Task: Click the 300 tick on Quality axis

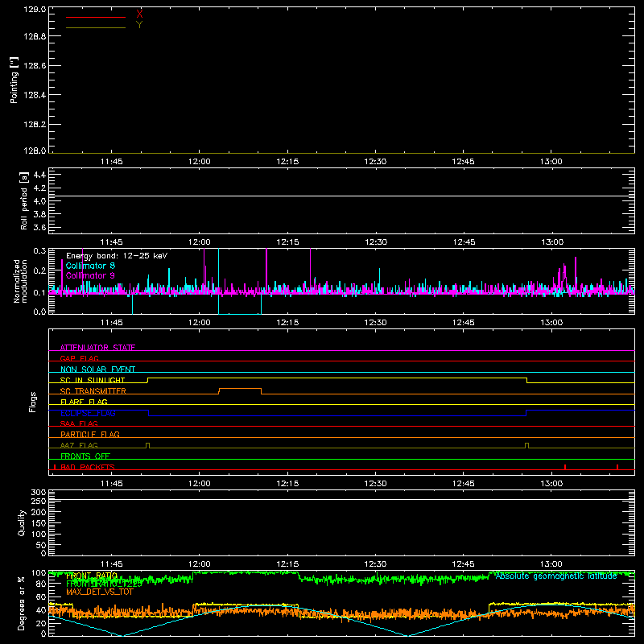Action: [39, 492]
